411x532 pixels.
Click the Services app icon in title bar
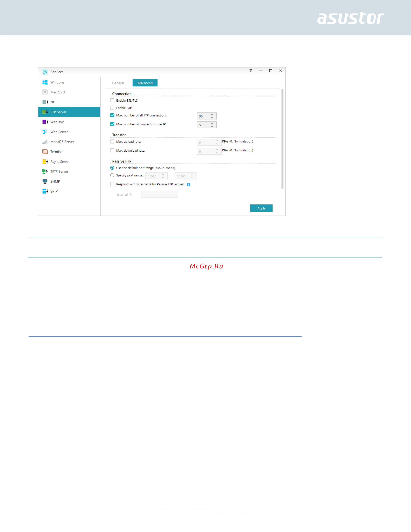(x=45, y=72)
